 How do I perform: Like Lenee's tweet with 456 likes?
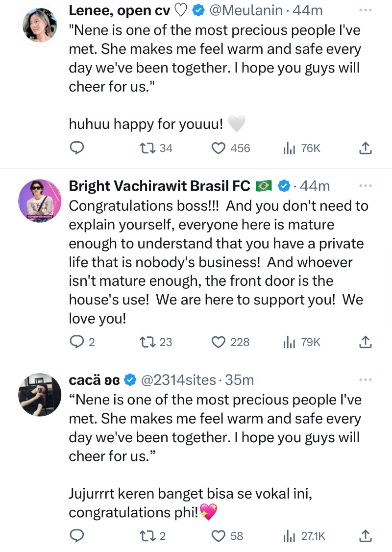[219, 148]
